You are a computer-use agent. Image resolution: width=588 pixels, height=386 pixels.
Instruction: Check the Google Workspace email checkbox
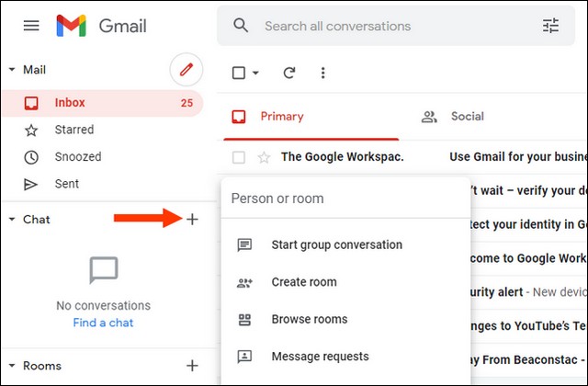pyautogui.click(x=239, y=157)
